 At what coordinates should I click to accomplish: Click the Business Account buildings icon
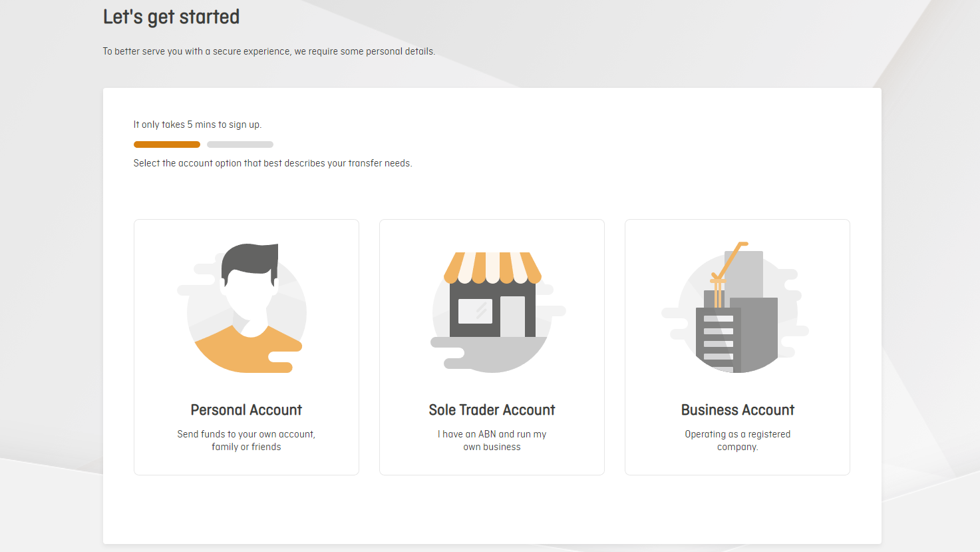[737, 310]
